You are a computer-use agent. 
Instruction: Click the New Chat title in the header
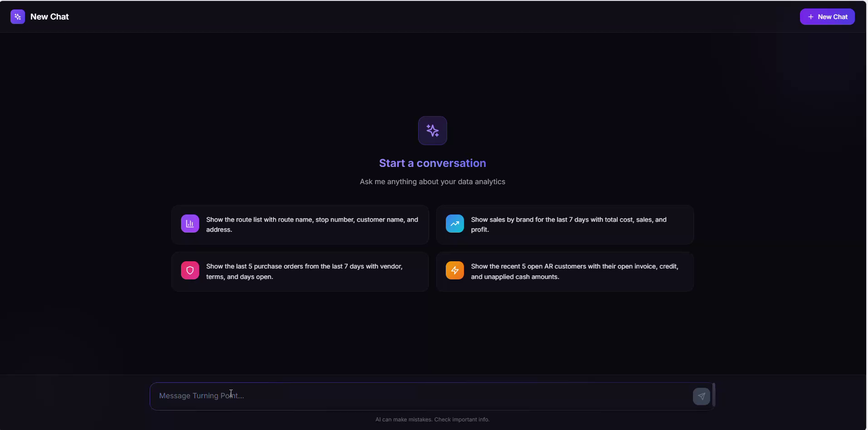[49, 17]
